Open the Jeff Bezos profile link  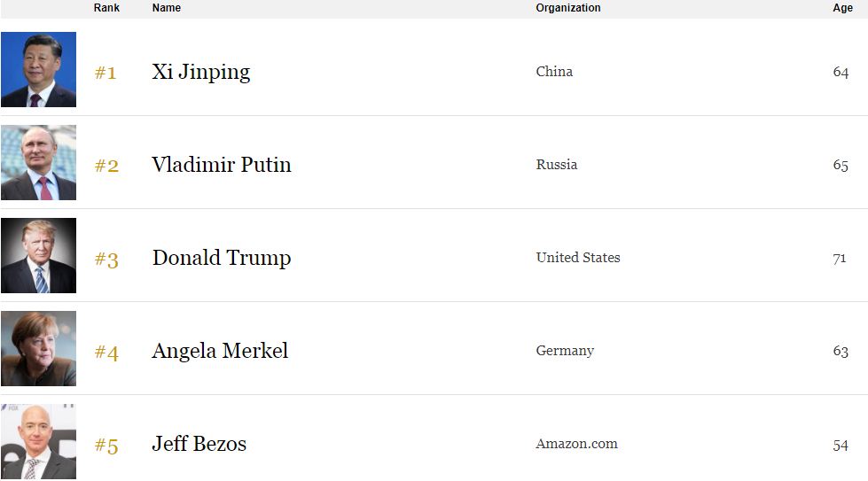click(x=199, y=444)
